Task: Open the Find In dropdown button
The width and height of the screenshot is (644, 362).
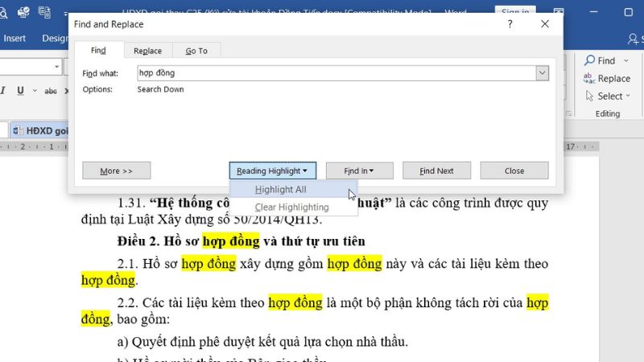Action: coord(359,171)
